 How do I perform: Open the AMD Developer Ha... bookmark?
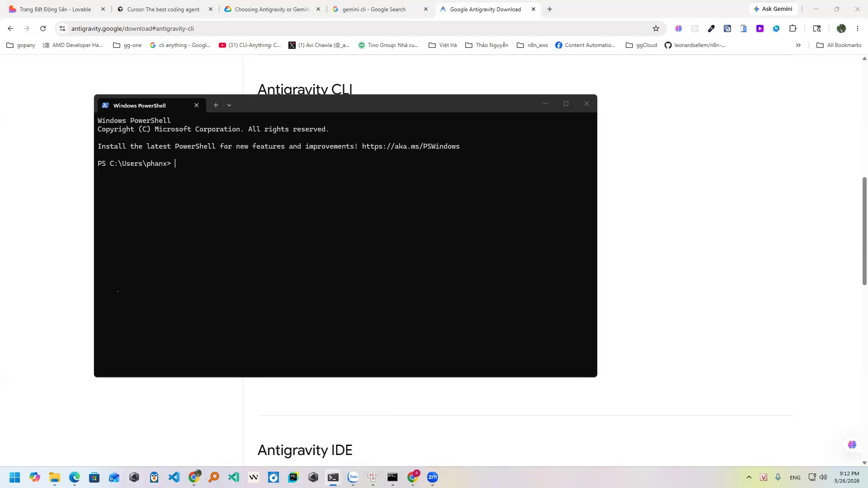coord(73,45)
